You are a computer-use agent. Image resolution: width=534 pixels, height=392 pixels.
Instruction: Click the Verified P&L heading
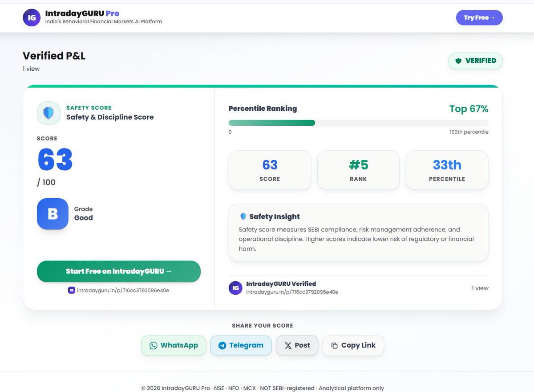[54, 56]
